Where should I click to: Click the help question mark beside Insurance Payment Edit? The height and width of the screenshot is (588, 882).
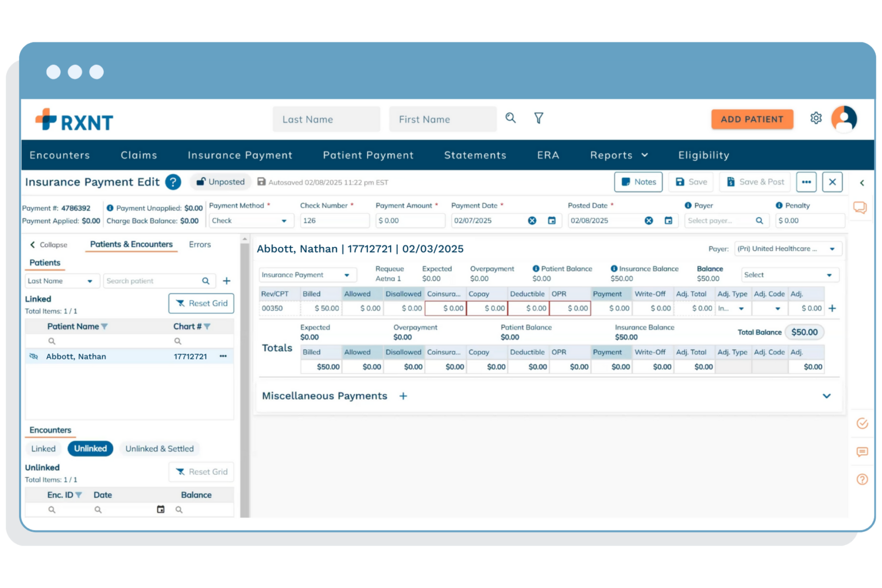[x=173, y=182]
